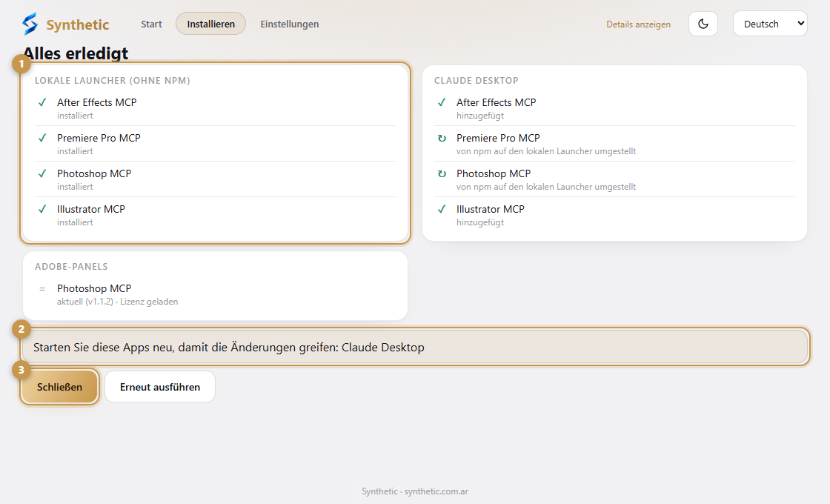Click 'installiert' under Premiere Pro MCP
Screen dimensions: 830x504
75,151
